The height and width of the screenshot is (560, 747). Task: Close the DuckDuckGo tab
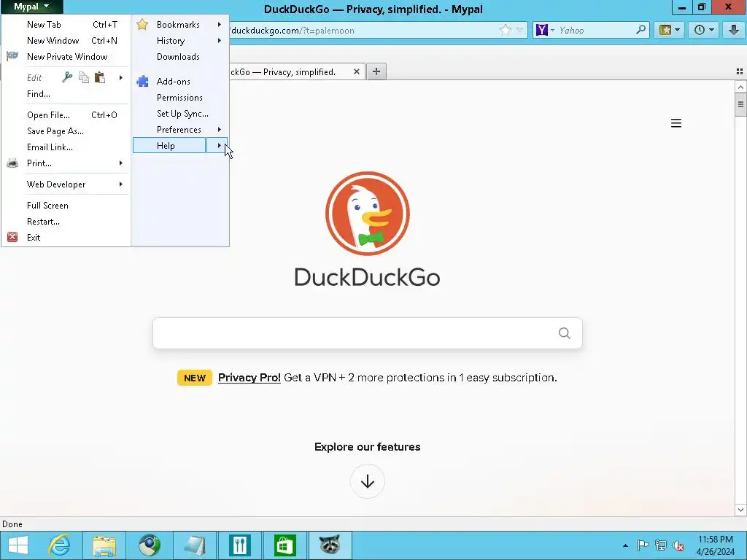tap(356, 71)
